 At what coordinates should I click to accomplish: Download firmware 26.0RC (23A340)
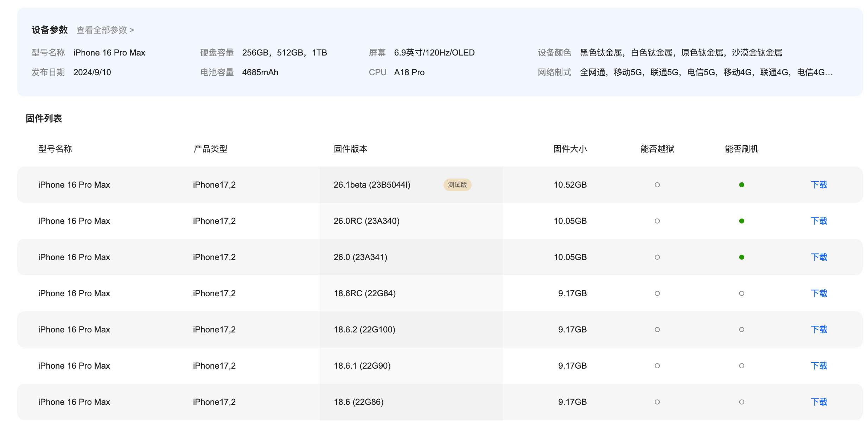819,221
